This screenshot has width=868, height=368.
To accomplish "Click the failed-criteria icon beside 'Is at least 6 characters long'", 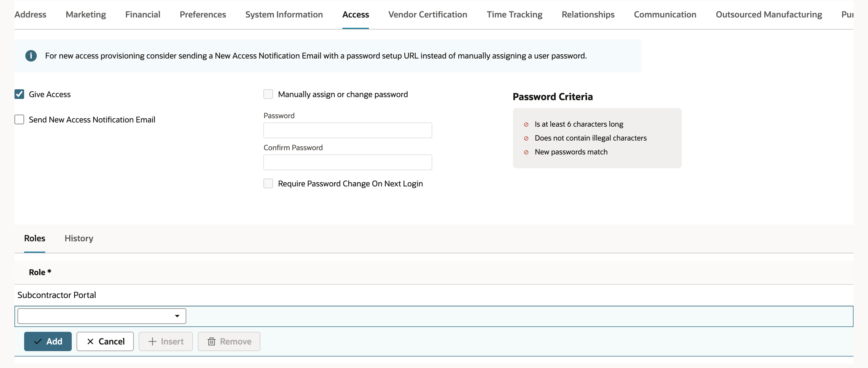I will [526, 125].
